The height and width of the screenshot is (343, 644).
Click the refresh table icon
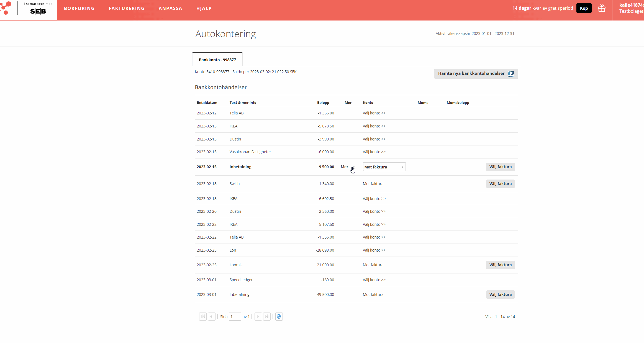click(x=279, y=316)
